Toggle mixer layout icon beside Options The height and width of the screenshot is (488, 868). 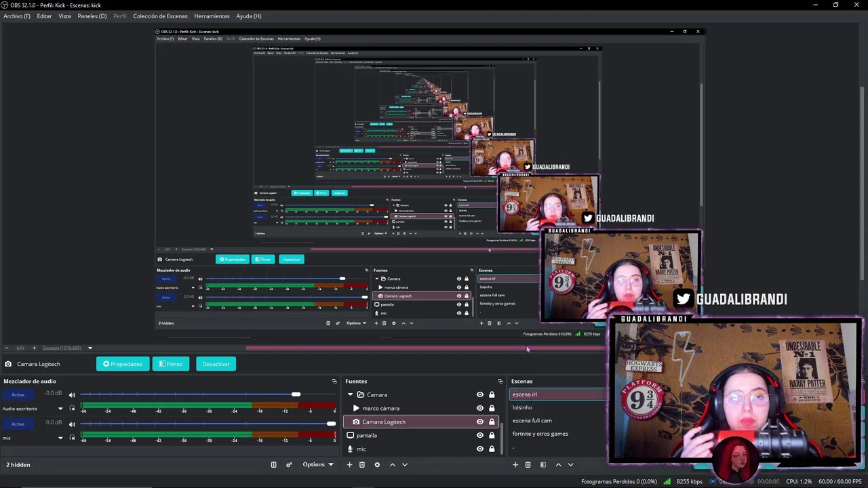[273, 465]
